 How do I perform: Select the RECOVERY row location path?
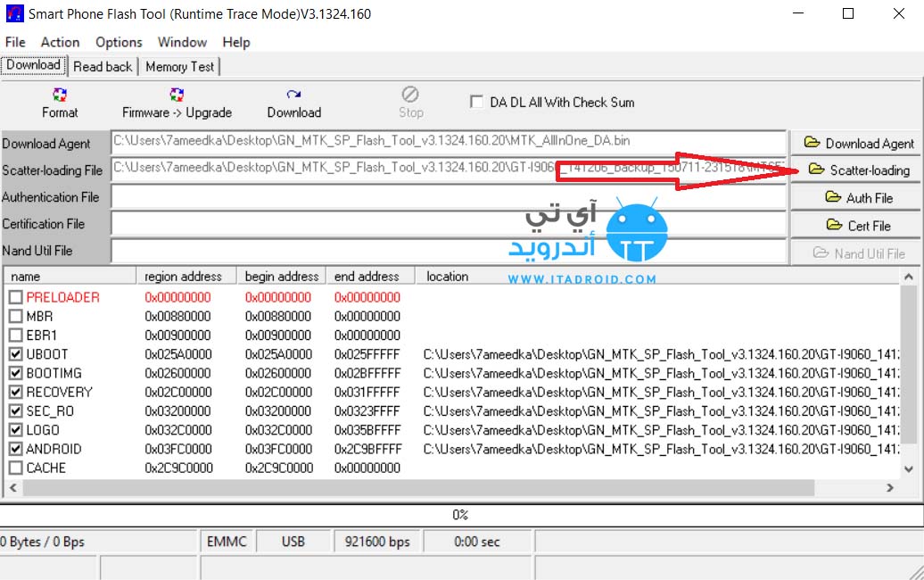point(661,393)
